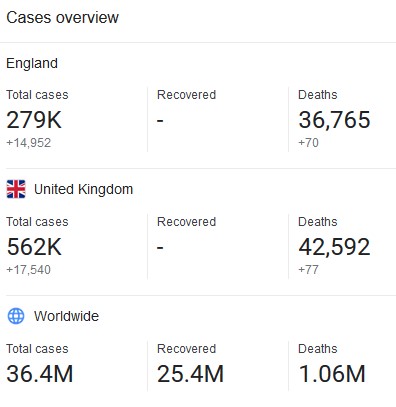Click the Cases overview heading
396x407 pixels.
[x=62, y=17]
